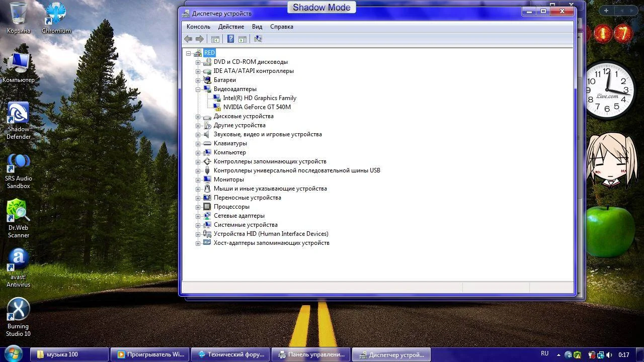This screenshot has height=362, width=644.
Task: Collapse the Видеоадаптеры category
Action: tap(198, 89)
